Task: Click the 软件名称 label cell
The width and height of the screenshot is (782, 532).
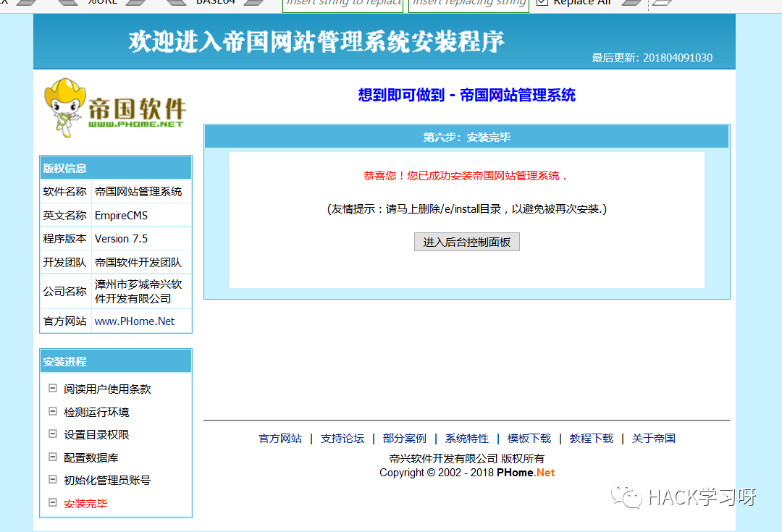Action: click(x=65, y=192)
